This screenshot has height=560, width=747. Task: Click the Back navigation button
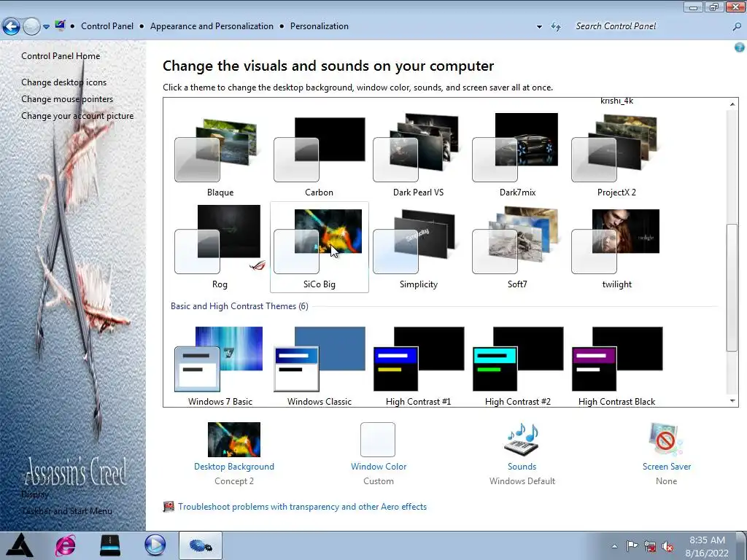[x=12, y=26]
